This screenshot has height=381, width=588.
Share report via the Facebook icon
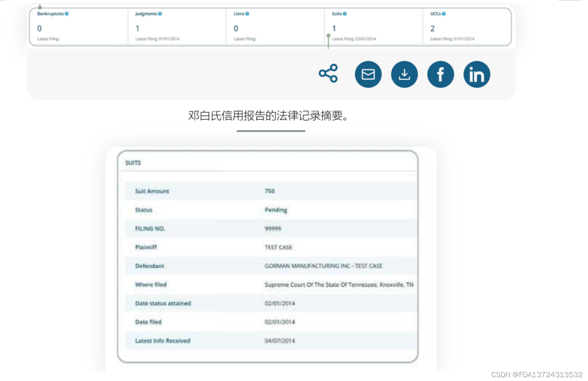pos(440,74)
